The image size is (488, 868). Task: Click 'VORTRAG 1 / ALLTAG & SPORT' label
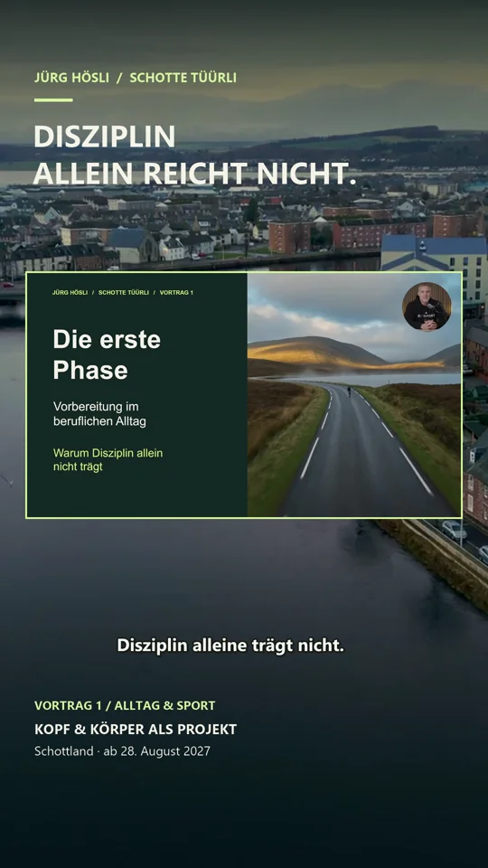pyautogui.click(x=125, y=706)
